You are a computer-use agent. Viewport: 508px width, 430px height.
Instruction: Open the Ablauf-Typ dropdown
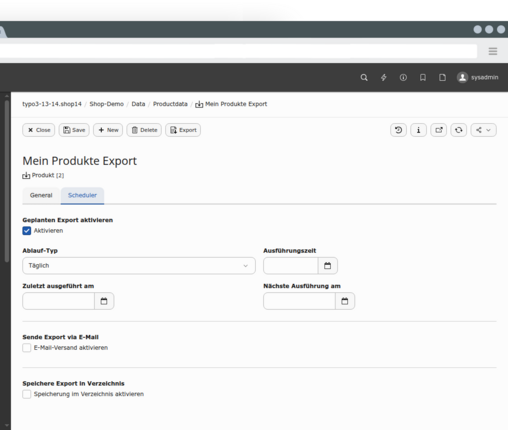[x=139, y=266]
